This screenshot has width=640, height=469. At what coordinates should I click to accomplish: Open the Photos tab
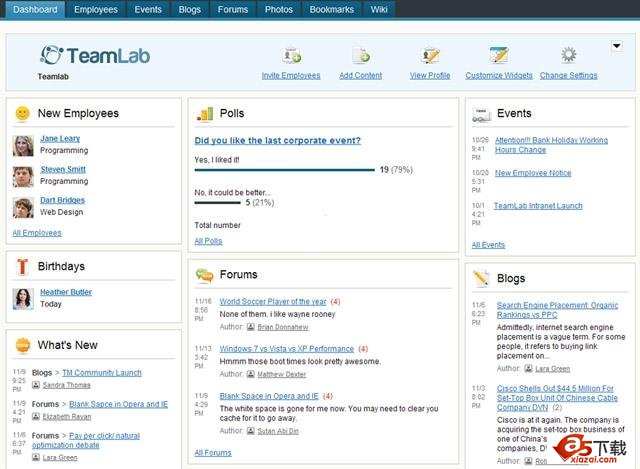click(279, 10)
